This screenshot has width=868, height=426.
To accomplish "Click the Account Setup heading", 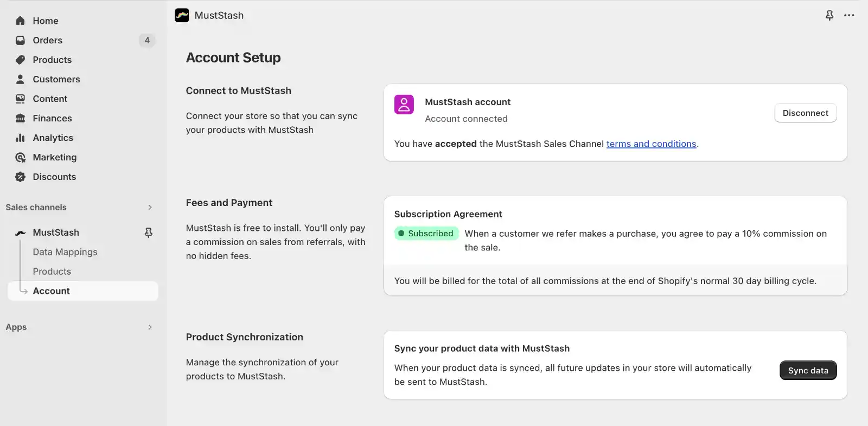I will tap(233, 57).
